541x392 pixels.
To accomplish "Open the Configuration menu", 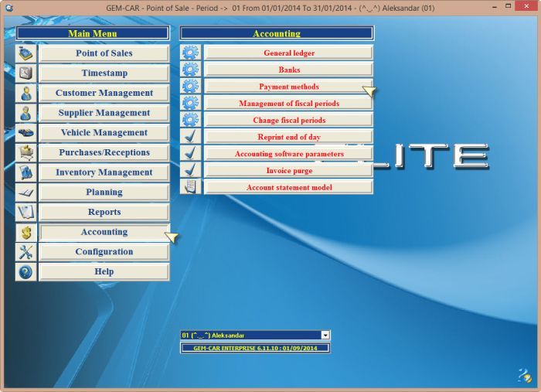I will 104,252.
